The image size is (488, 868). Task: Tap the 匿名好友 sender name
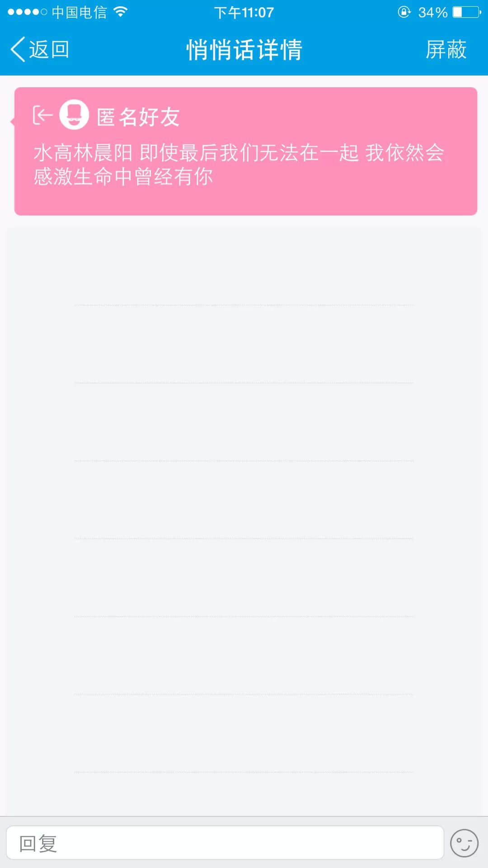[138, 117]
